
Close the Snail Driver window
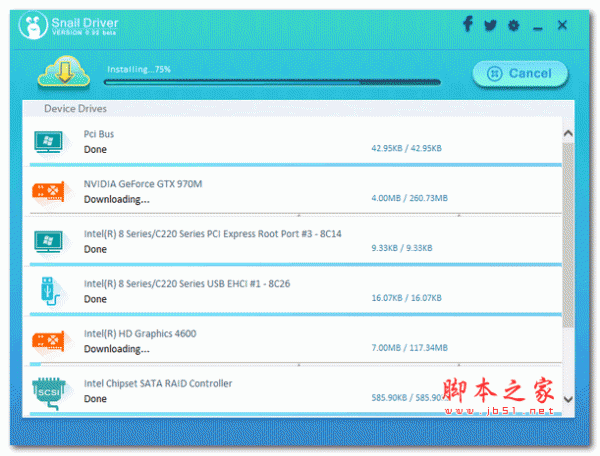562,25
